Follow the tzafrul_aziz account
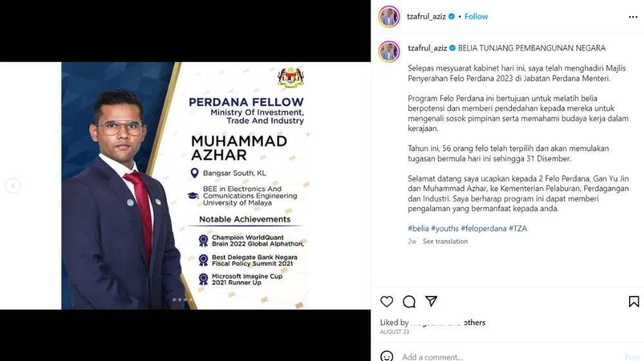The image size is (644, 361). [x=476, y=17]
